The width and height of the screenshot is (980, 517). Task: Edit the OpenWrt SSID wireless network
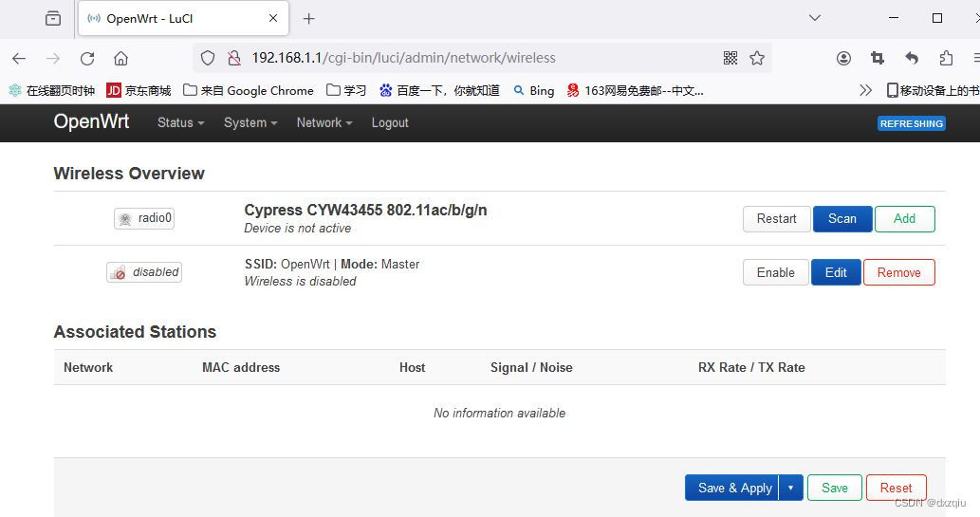836,272
